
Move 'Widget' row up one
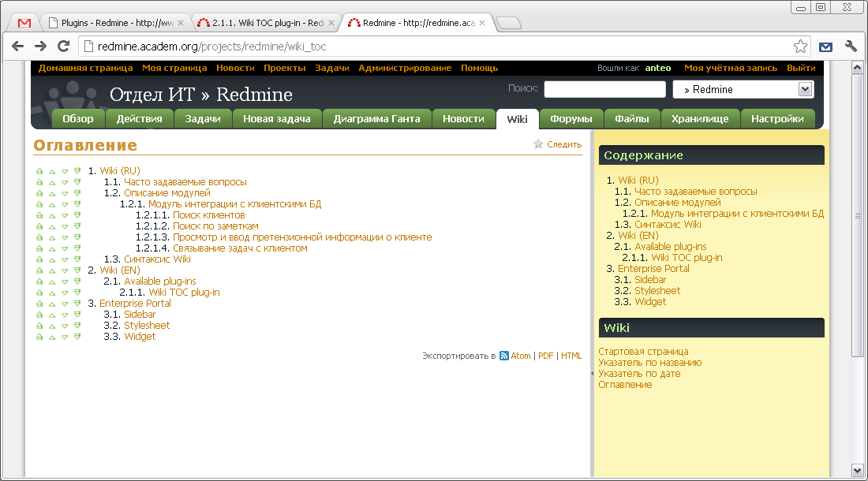click(52, 337)
